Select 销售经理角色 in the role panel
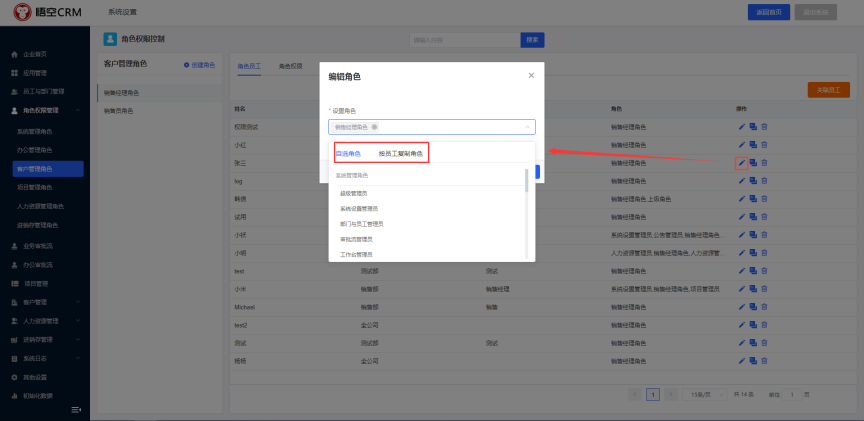The width and height of the screenshot is (864, 421). [x=160, y=93]
